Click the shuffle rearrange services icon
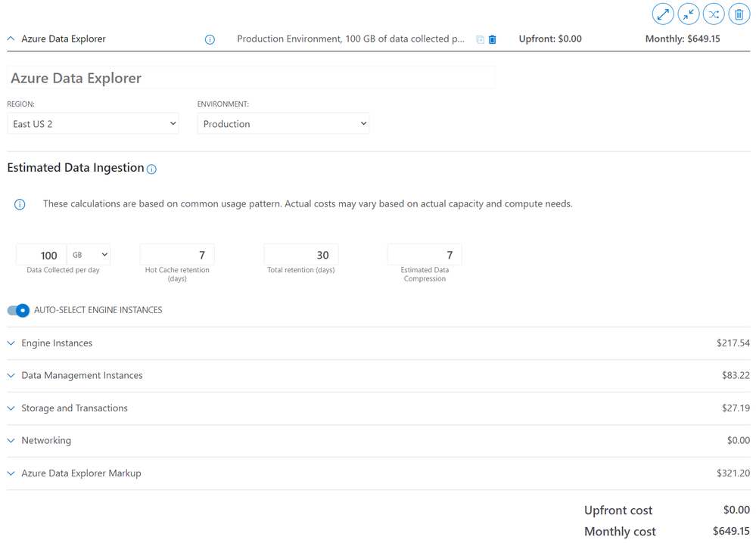This screenshot has width=756, height=543. click(x=714, y=14)
